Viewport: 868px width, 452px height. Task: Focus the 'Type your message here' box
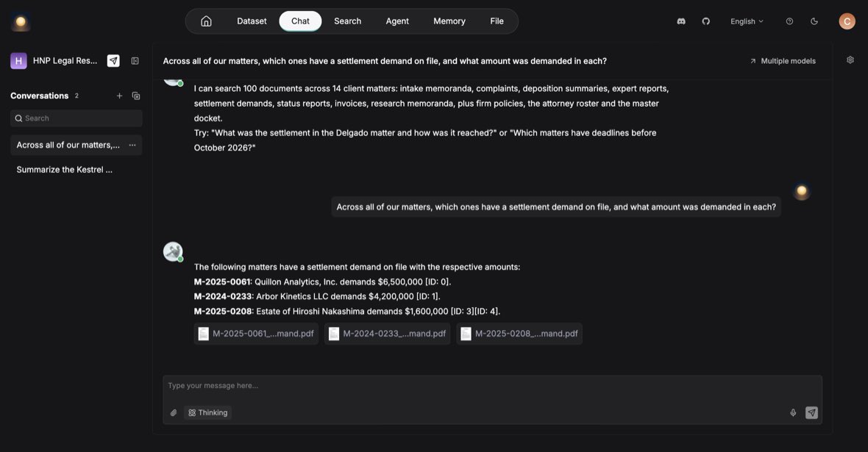click(492, 386)
